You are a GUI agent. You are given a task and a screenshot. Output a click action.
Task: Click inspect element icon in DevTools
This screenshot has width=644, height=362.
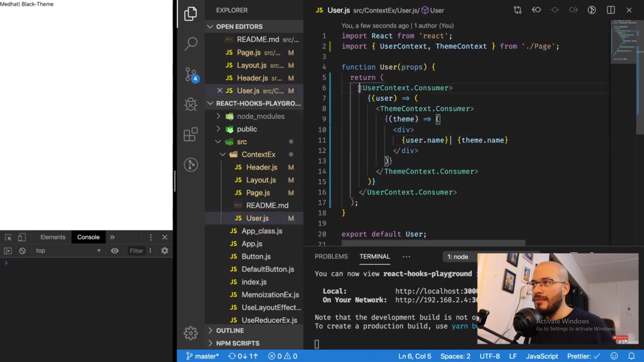[8, 237]
